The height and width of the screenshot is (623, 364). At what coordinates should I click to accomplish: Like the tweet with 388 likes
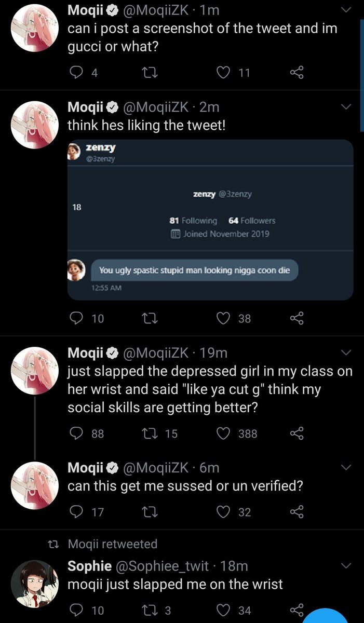point(224,433)
